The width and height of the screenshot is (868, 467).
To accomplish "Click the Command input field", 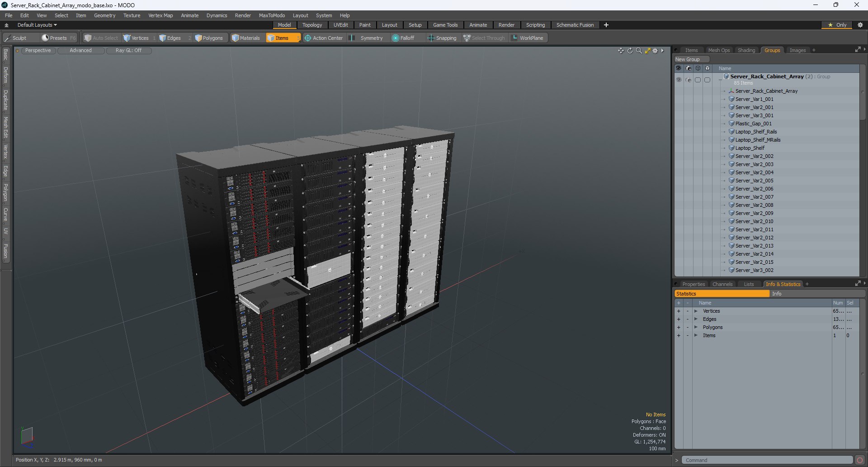I will coord(767,460).
